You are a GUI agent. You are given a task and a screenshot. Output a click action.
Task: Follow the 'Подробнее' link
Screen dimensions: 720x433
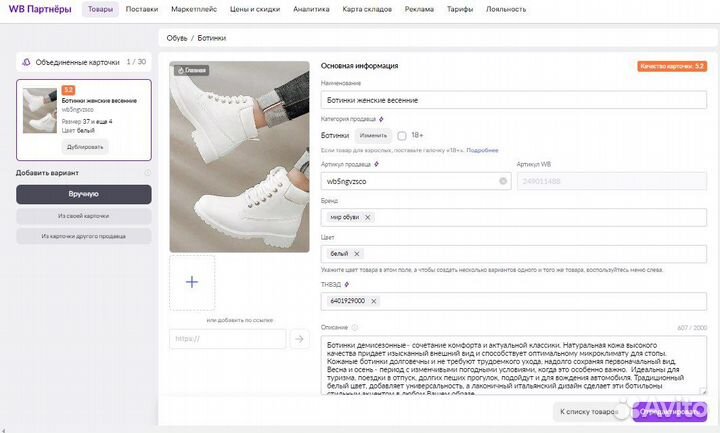pos(482,150)
